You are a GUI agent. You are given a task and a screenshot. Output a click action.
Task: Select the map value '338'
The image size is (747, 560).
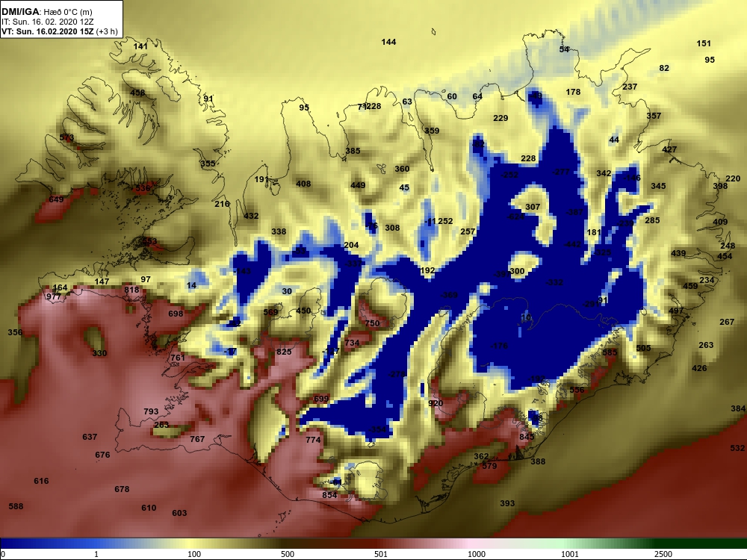click(x=279, y=231)
